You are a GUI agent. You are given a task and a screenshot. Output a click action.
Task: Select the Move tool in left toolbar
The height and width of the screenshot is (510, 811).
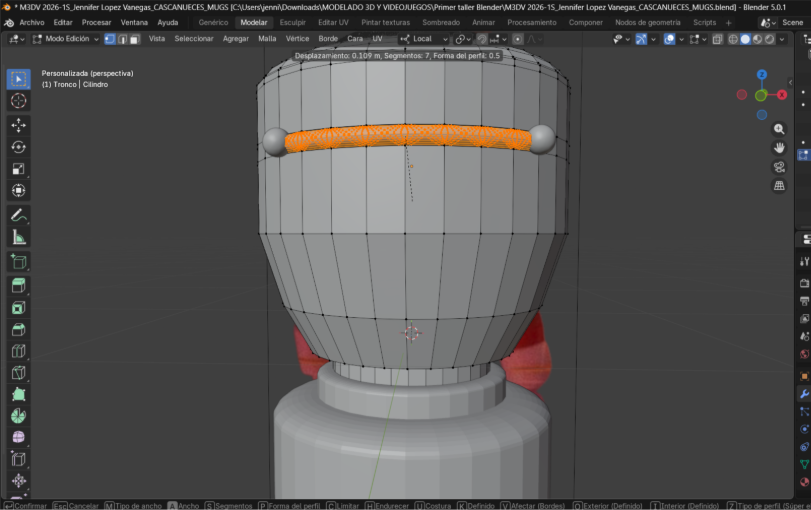pos(18,125)
